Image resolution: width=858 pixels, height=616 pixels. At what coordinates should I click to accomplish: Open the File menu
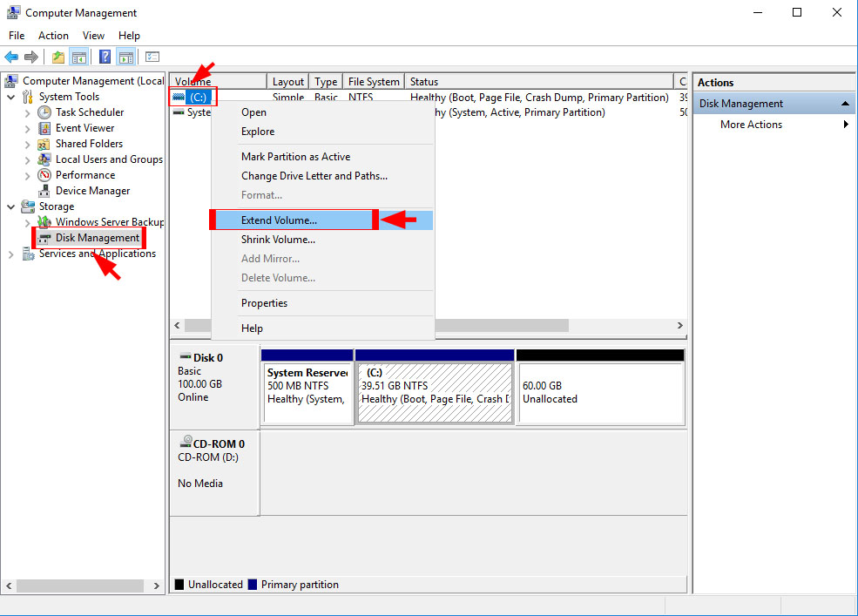[x=17, y=36]
